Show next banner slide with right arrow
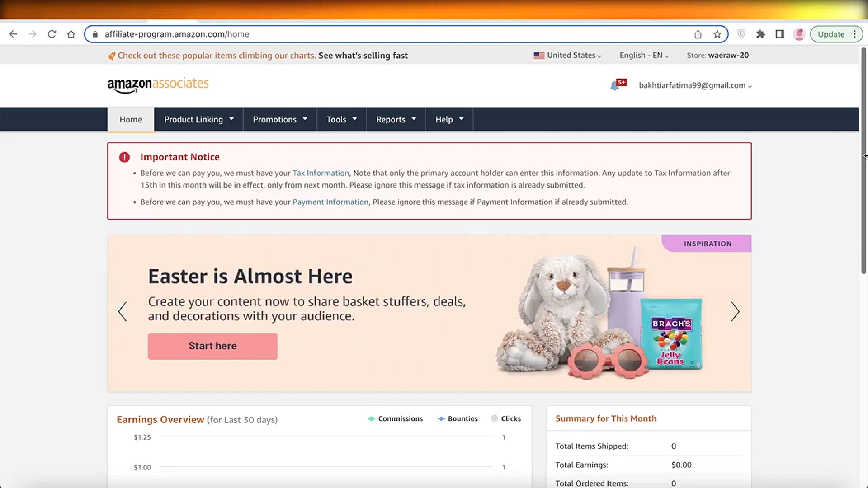Viewport: 868px width, 488px height. pos(735,312)
